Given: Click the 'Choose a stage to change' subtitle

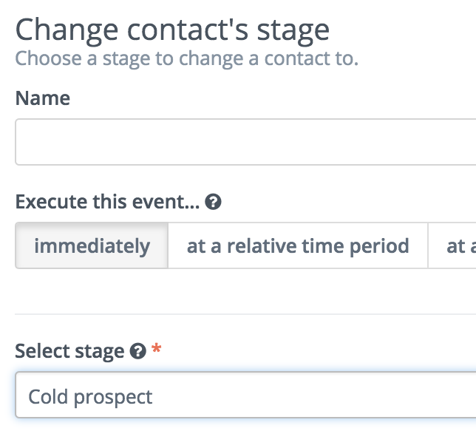Looking at the screenshot, I should (x=187, y=58).
